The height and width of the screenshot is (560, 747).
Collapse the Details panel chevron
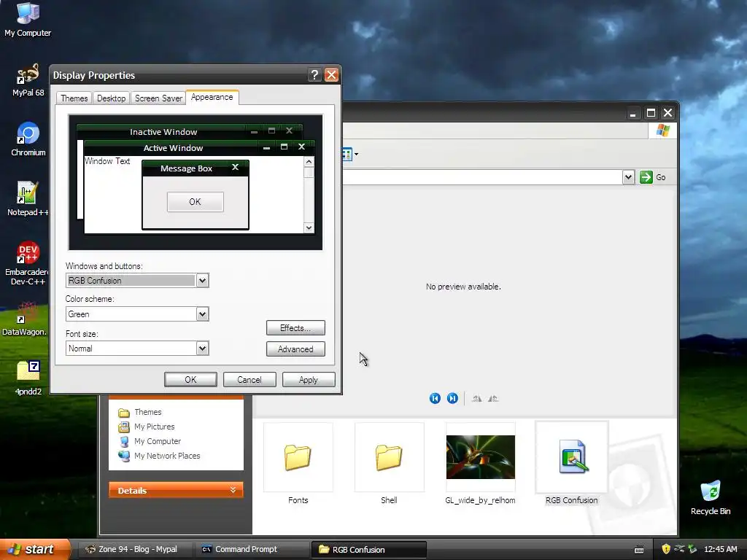[x=233, y=490]
